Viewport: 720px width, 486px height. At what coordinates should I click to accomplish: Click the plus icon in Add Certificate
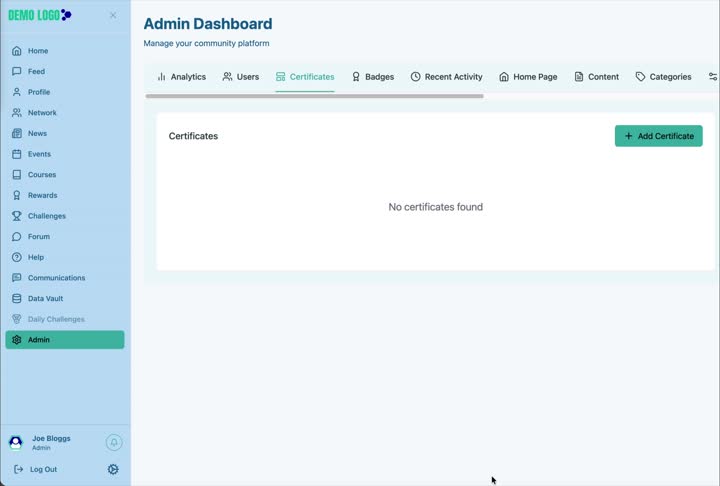tap(629, 136)
